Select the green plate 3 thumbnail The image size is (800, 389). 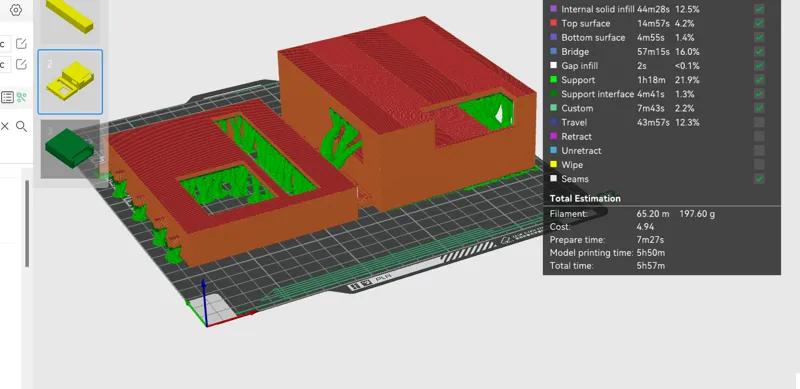(x=70, y=149)
